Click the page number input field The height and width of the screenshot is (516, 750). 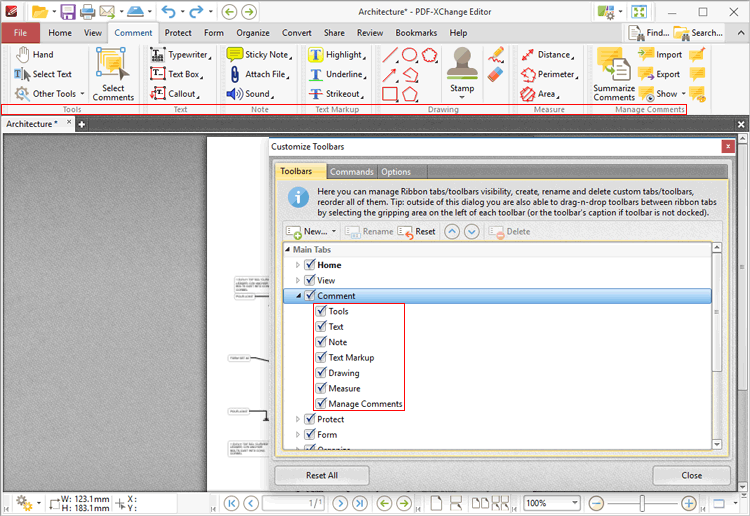point(295,503)
